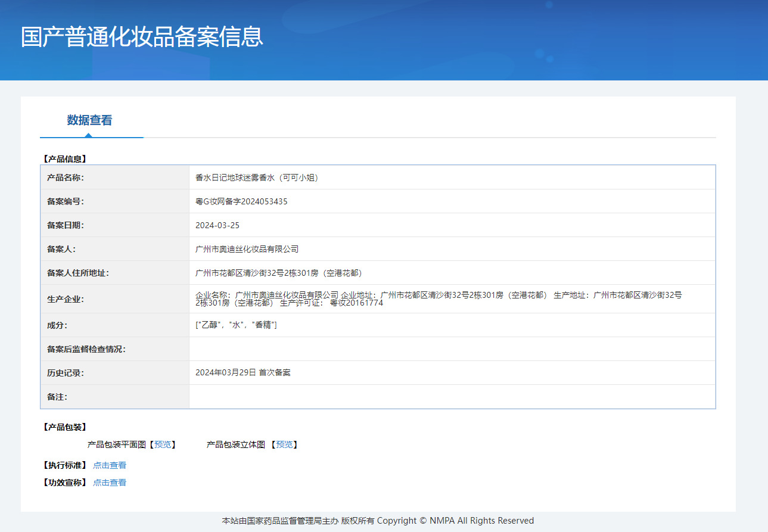Click the empty 备案后监督检查情况 value cell
768x532 pixels.
(x=452, y=349)
